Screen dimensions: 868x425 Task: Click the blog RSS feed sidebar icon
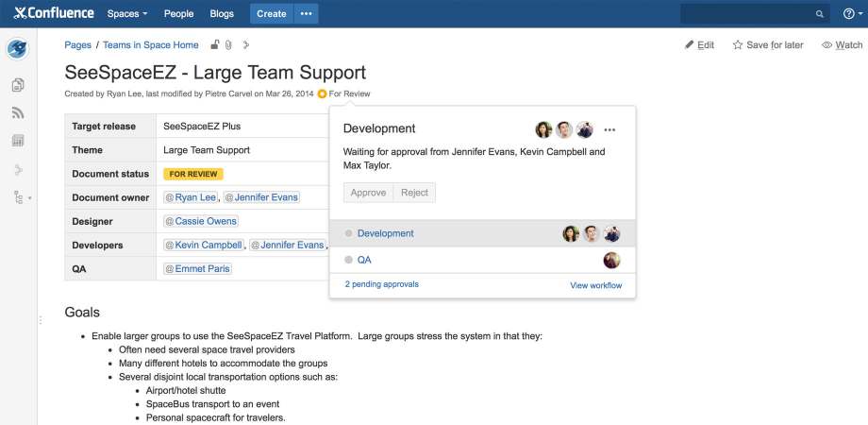[x=18, y=113]
